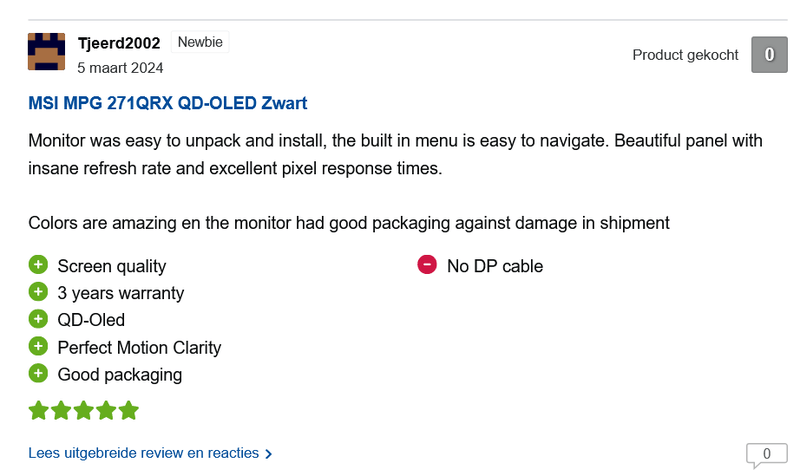Image resolution: width=800 pixels, height=476 pixels.
Task: Click plus icon beside Perfect Motion Clarity
Action: coord(38,346)
